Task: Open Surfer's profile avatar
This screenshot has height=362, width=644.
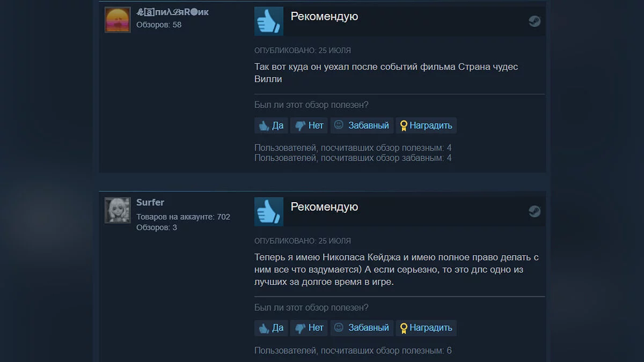Action: point(118,210)
